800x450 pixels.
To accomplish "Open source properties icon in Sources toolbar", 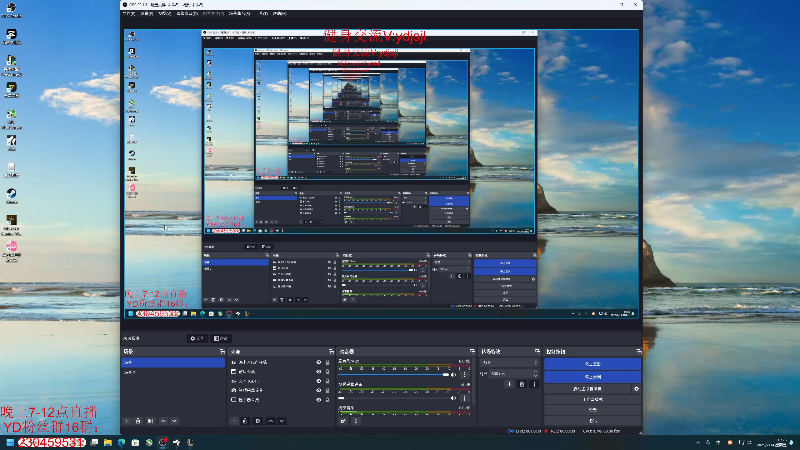I will pos(258,421).
